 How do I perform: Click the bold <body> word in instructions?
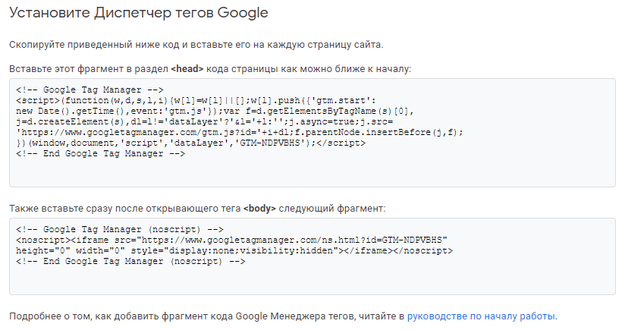tap(259, 209)
